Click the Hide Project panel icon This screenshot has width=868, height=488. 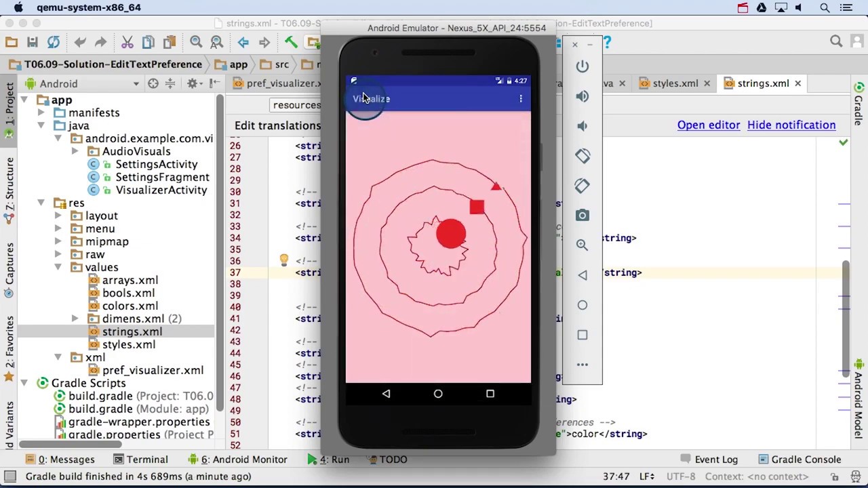[214, 83]
